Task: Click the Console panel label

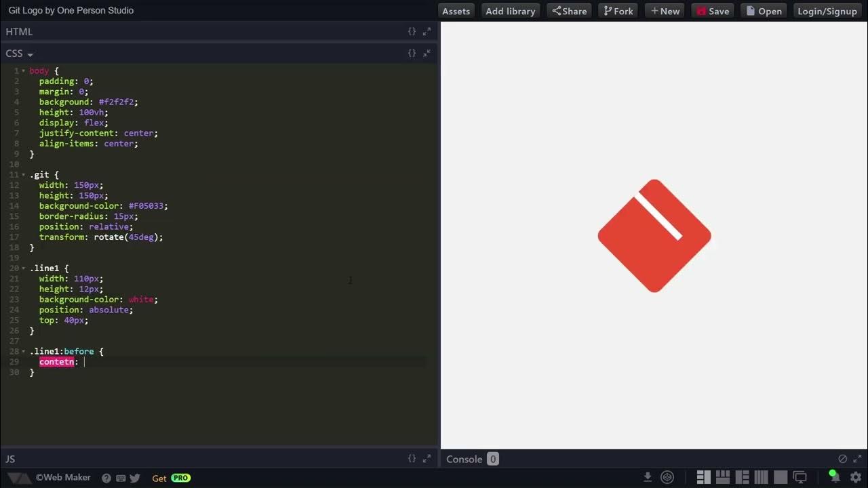Action: tap(465, 459)
